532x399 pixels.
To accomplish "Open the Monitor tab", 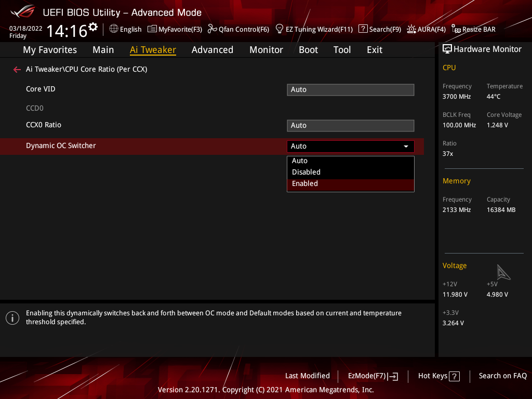I will [x=266, y=50].
